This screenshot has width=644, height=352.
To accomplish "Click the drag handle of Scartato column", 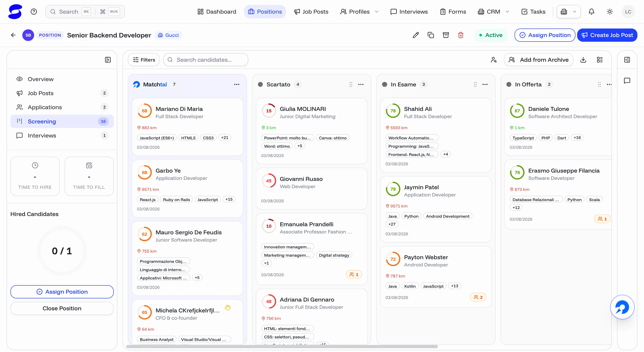I will pyautogui.click(x=351, y=84).
